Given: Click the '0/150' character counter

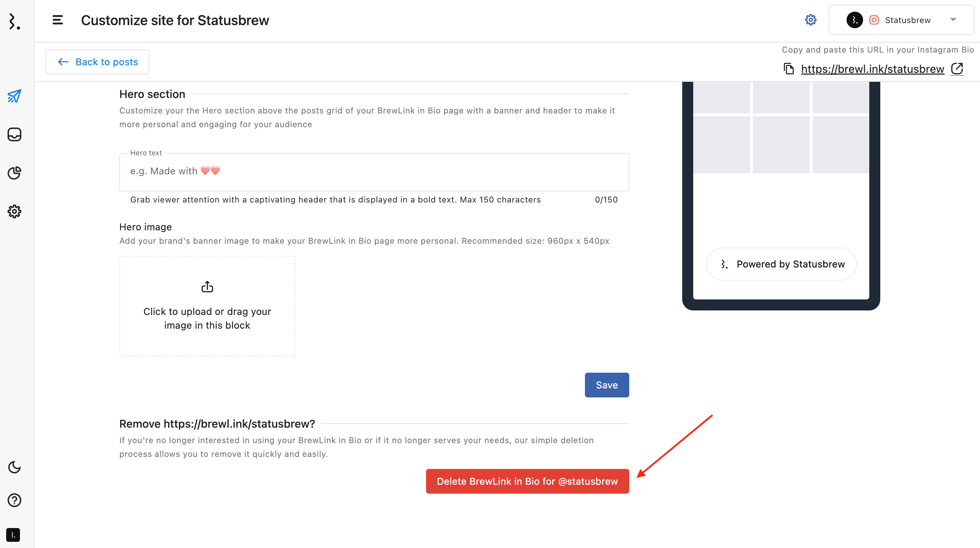Looking at the screenshot, I should click(x=606, y=200).
